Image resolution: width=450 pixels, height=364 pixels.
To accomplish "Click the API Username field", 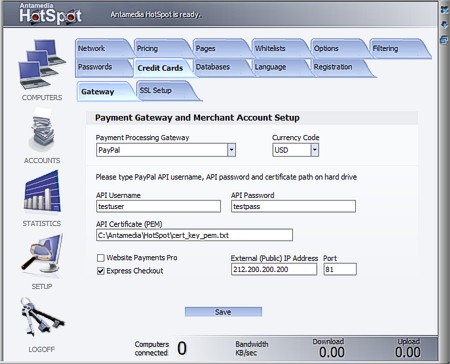I will [x=158, y=206].
